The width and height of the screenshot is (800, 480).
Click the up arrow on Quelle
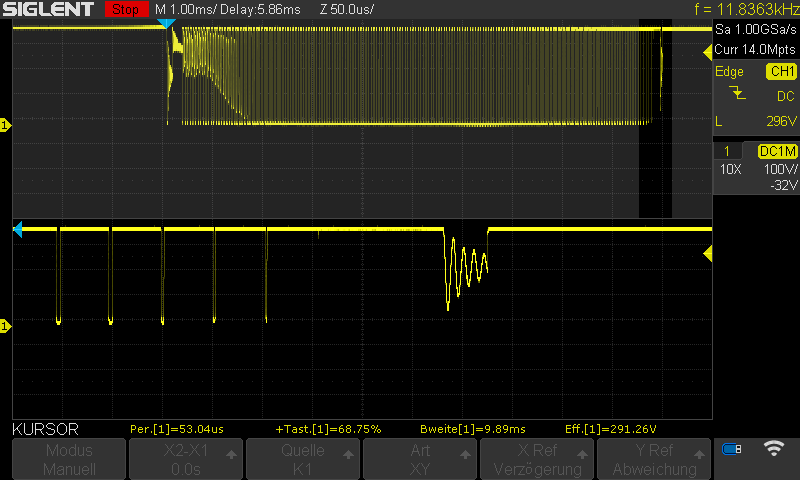coord(348,454)
